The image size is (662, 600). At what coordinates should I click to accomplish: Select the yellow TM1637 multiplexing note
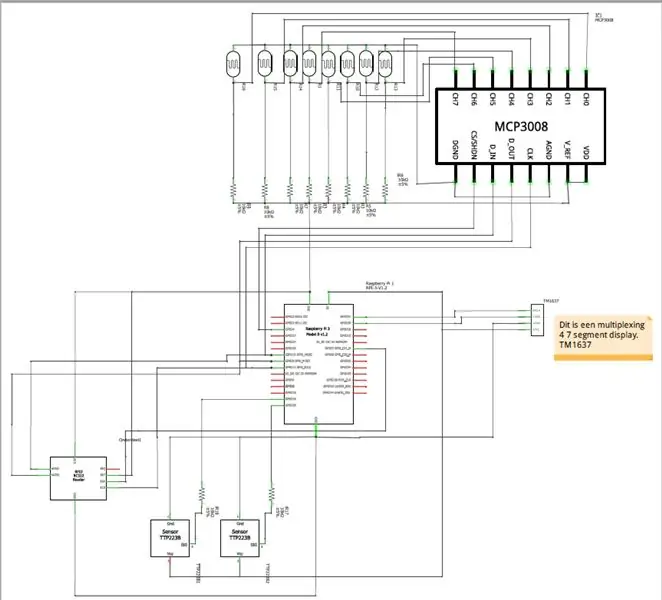point(603,338)
